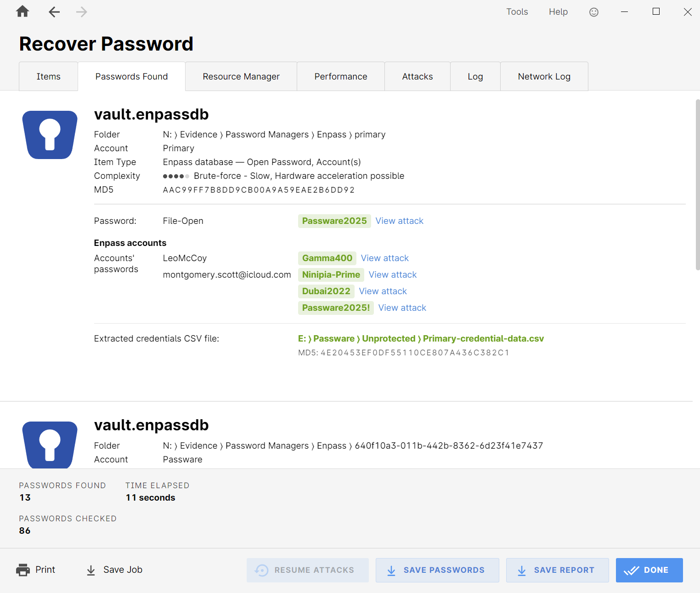Viewport: 700px width, 593px height.
Task: Click View attack next to Passware2025
Action: [x=399, y=221]
